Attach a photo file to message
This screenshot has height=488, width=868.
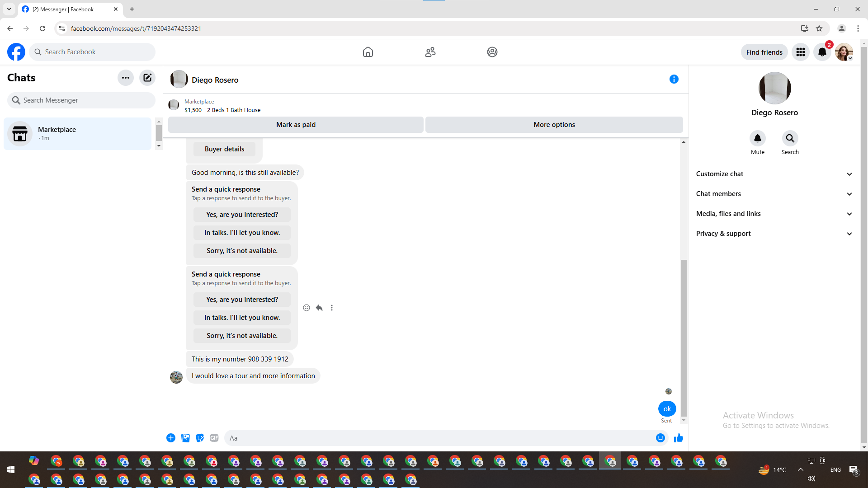pyautogui.click(x=185, y=438)
